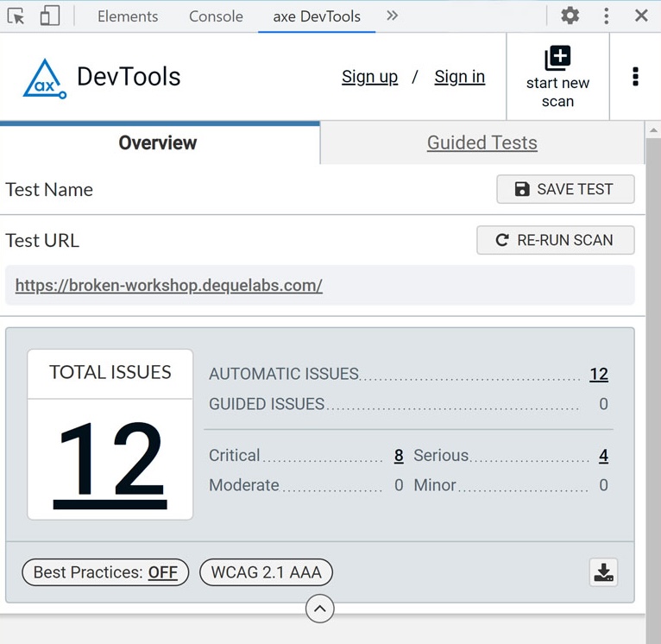View the 12 automatic issues
This screenshot has height=644, width=661.
pyautogui.click(x=599, y=374)
